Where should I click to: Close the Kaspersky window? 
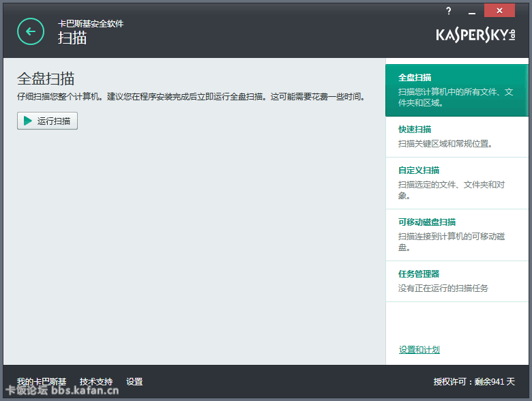[499, 10]
